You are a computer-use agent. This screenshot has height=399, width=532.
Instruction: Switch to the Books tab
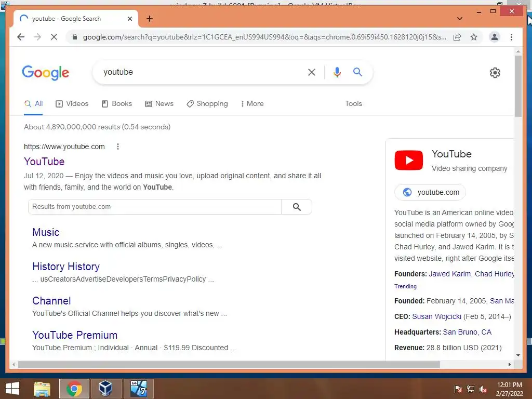tap(117, 104)
